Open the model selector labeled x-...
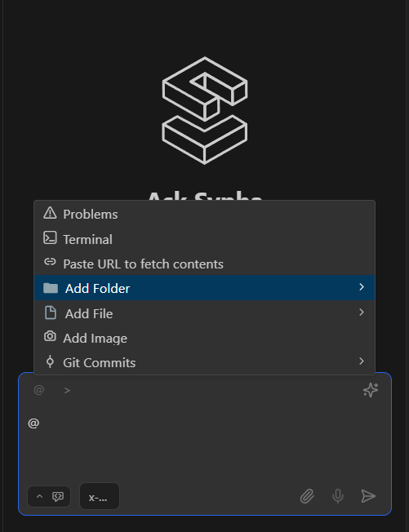 pos(100,496)
